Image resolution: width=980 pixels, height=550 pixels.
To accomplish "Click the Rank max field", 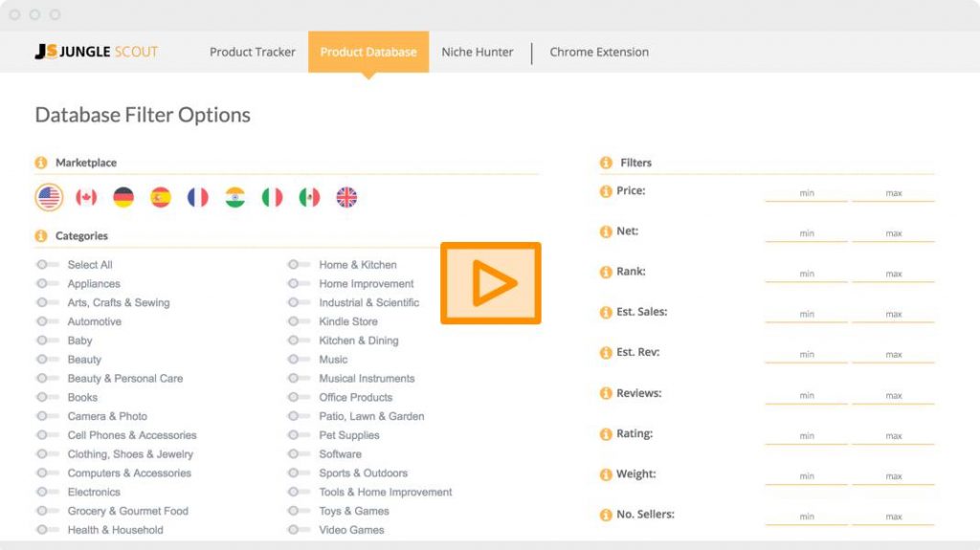I will pos(893,274).
